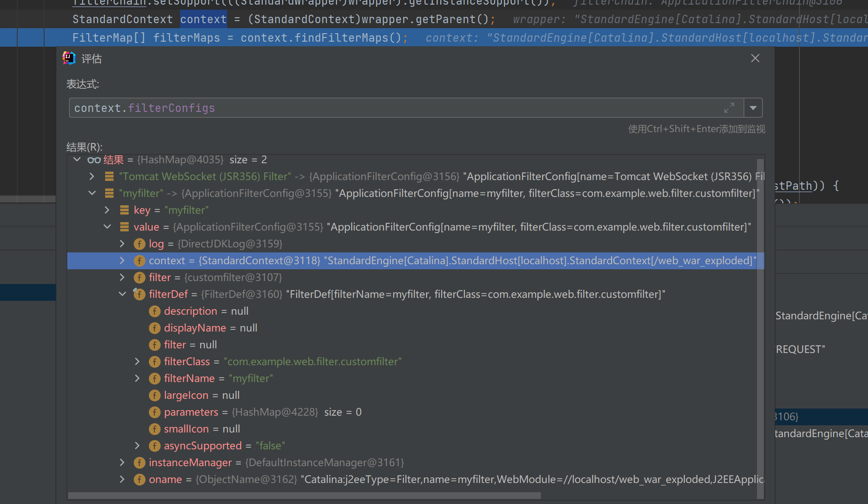
Task: Click the watch glasses icon beside 结果
Action: 94,160
